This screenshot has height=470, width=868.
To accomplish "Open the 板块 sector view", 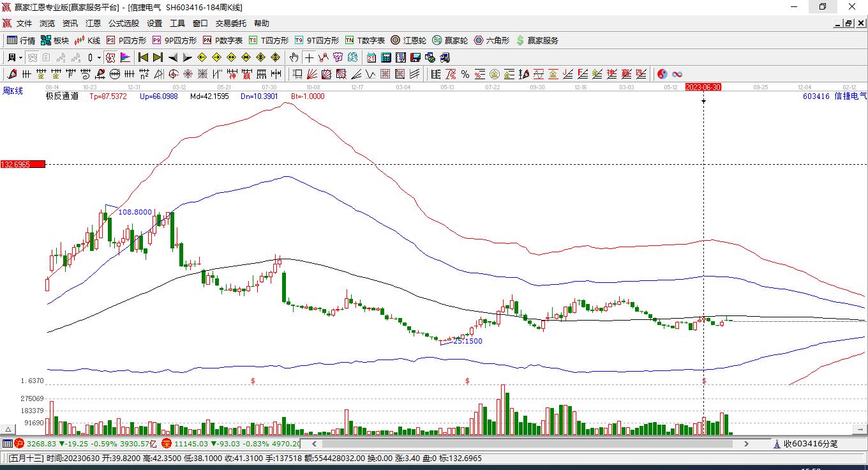I will (x=55, y=40).
